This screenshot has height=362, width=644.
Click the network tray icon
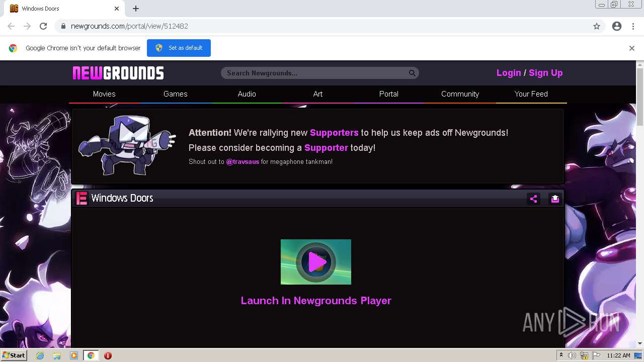click(584, 355)
